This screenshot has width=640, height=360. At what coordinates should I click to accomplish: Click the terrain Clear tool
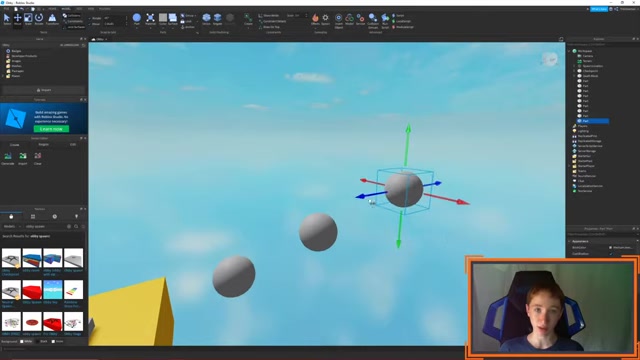tap(38, 158)
